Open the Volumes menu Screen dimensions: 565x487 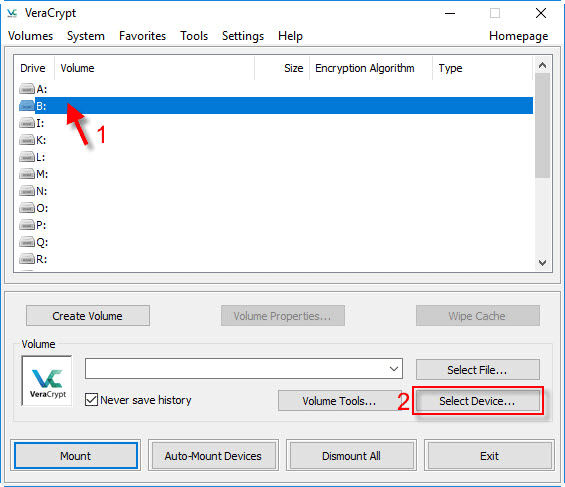[31, 36]
